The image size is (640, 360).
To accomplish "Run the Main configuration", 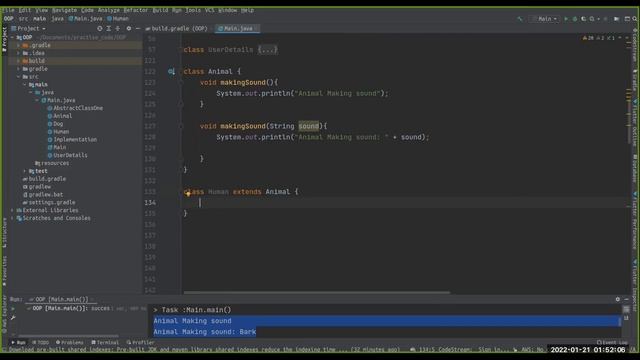I will pos(566,19).
